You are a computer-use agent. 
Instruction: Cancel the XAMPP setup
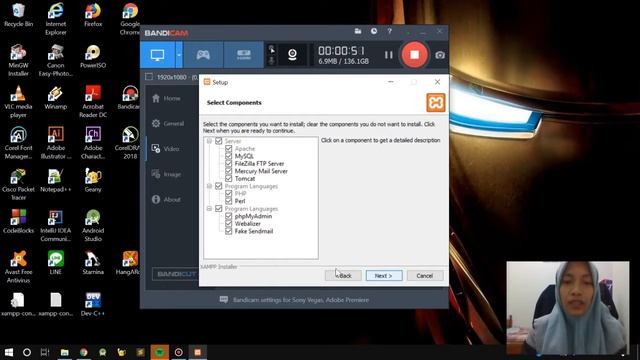[x=424, y=276]
